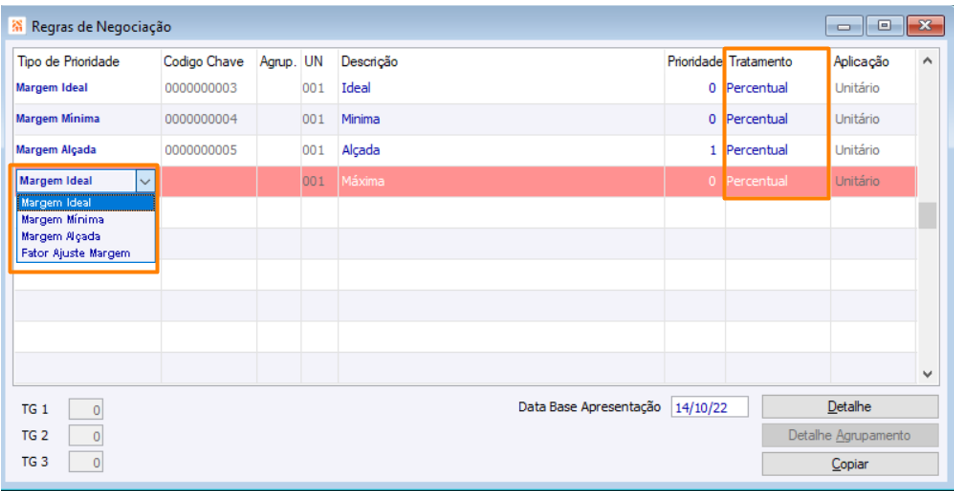The width and height of the screenshot is (954, 491).
Task: Click the TG 2 value field
Action: (86, 436)
